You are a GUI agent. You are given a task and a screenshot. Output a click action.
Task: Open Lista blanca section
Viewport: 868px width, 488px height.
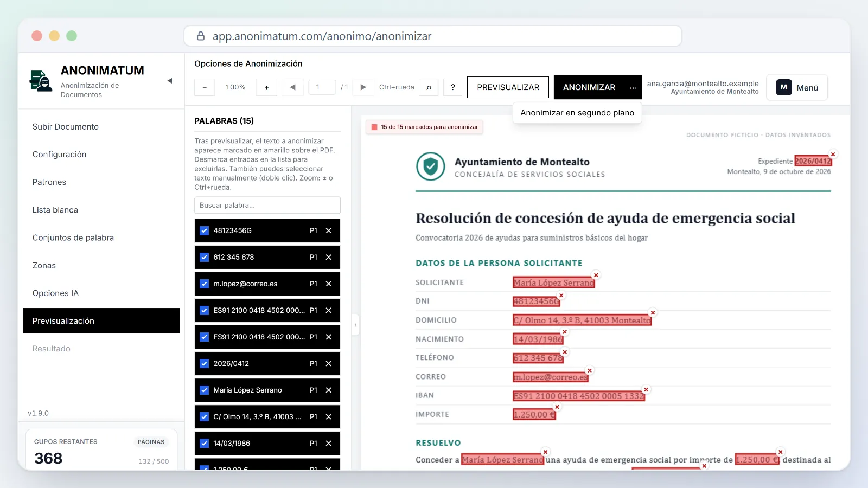(101, 210)
